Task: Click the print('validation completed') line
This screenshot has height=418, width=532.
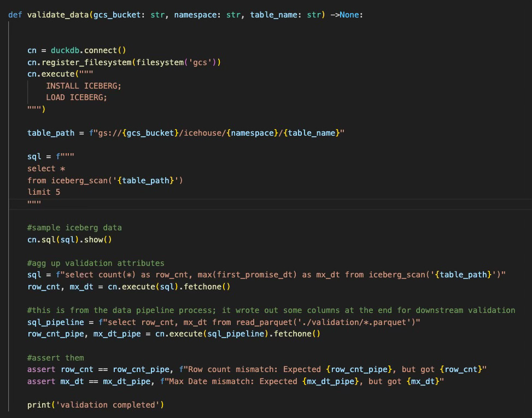Action: coord(96,405)
